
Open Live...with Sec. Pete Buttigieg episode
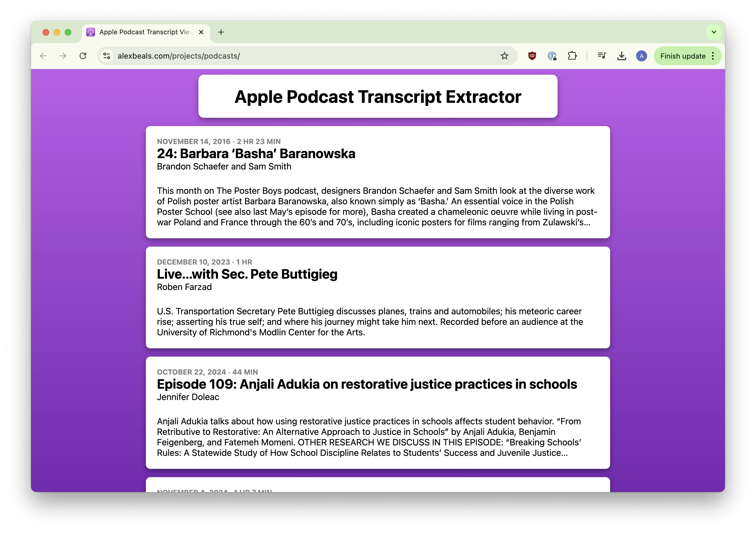247,274
